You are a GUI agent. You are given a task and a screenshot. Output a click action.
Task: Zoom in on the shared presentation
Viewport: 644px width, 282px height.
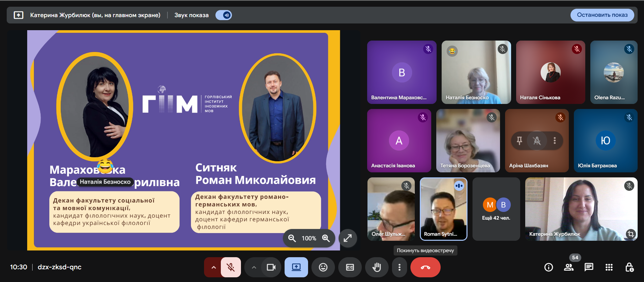coord(326,238)
